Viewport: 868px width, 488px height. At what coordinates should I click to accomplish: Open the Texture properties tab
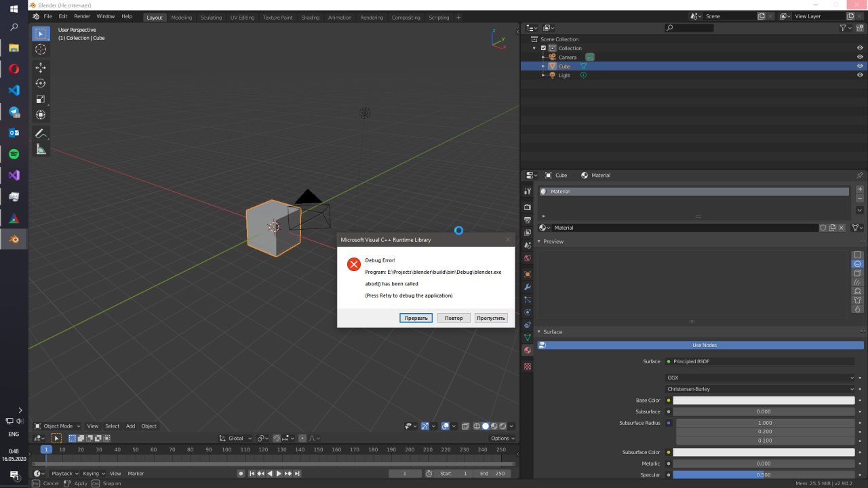click(x=528, y=366)
